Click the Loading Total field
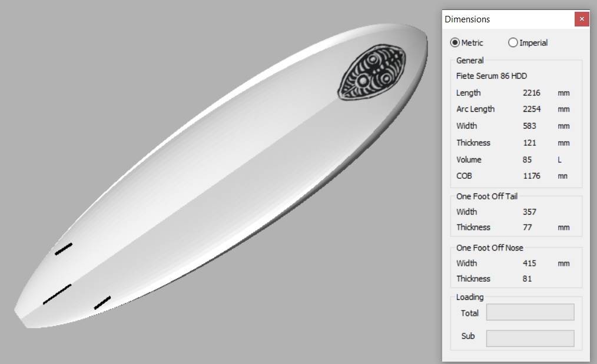 pos(530,312)
